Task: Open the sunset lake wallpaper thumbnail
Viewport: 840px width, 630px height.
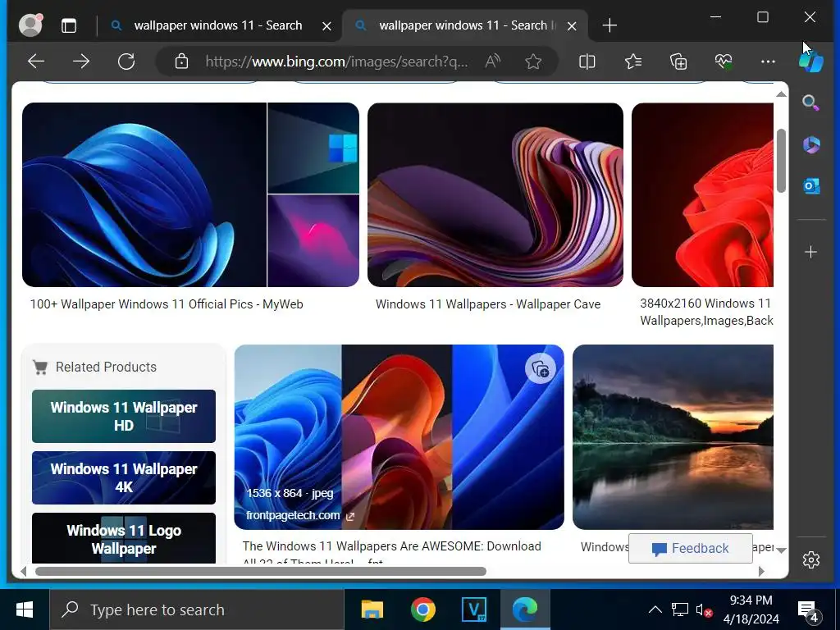Action: (673, 437)
